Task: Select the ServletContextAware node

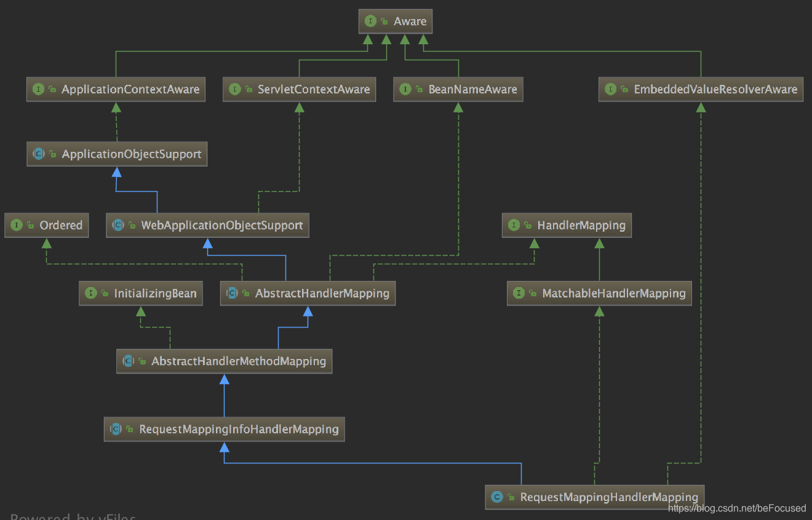Action: [x=299, y=89]
